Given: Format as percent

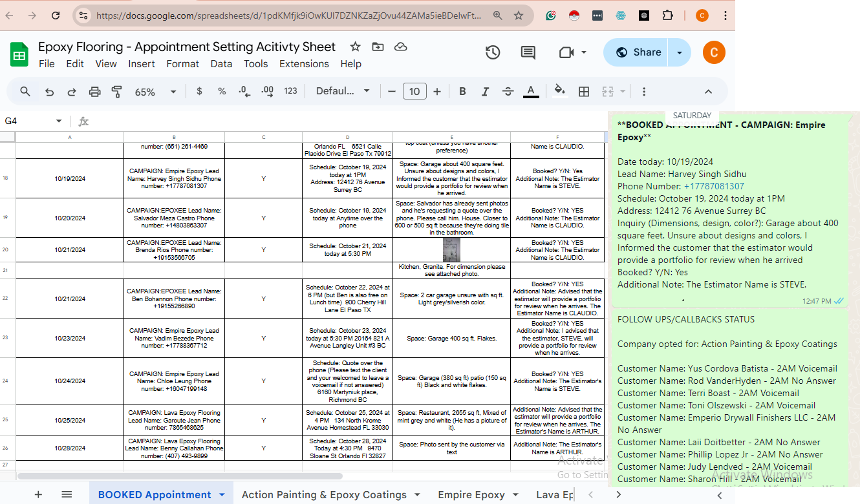Looking at the screenshot, I should click(222, 91).
